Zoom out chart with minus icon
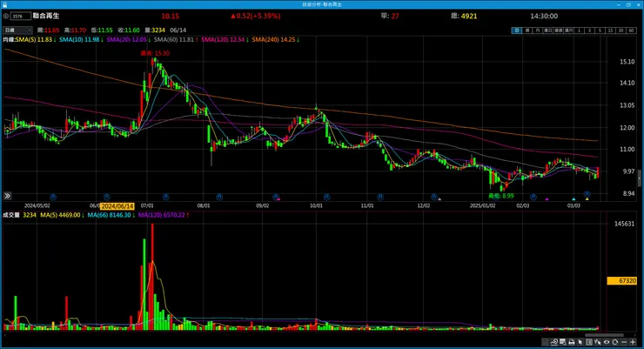This screenshot has width=644, height=349. 624,342
